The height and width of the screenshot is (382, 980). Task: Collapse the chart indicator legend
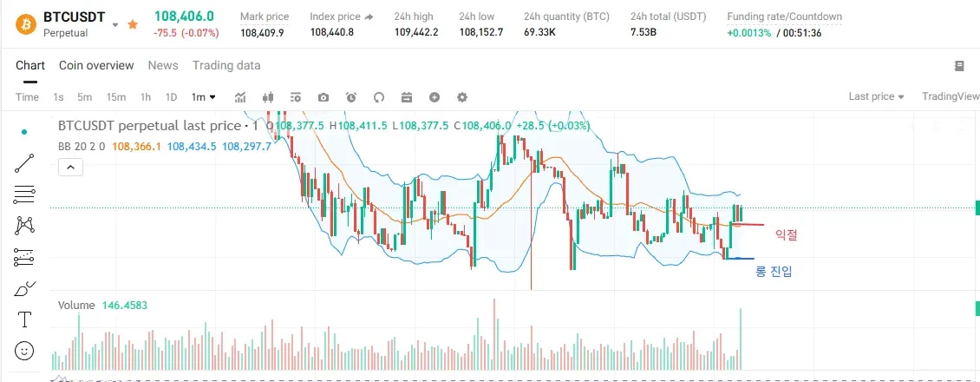tap(70, 168)
